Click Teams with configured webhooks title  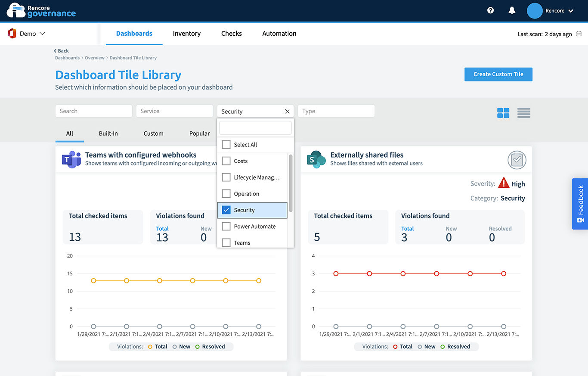pos(141,155)
